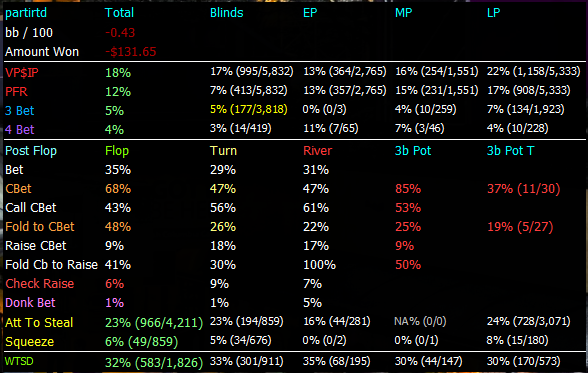Click the 4 Bet stat label
This screenshot has width=588, height=373.
click(20, 130)
